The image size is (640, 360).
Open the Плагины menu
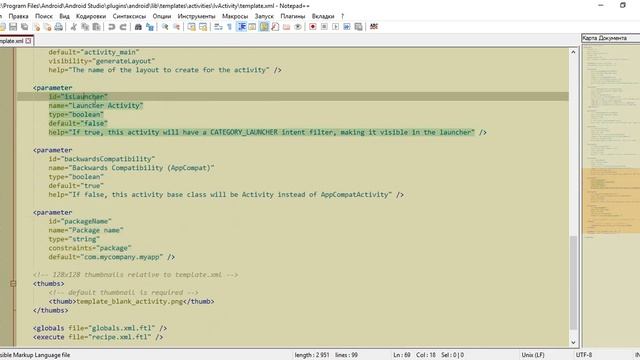[x=293, y=16]
